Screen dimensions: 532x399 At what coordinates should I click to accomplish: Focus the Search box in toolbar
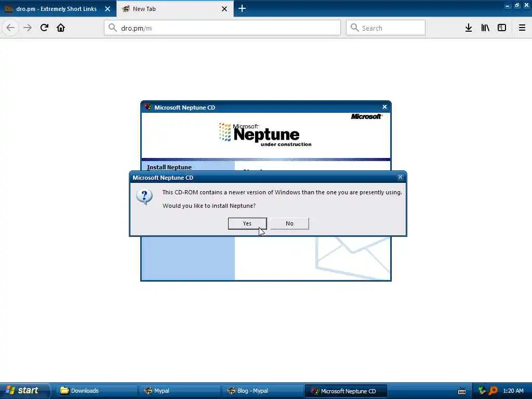[386, 28]
